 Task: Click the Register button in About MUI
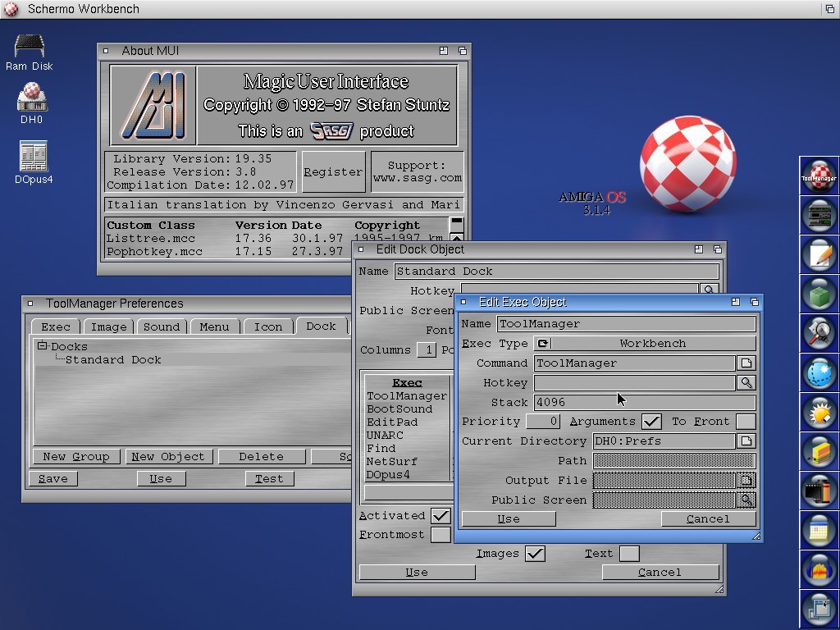tap(332, 172)
